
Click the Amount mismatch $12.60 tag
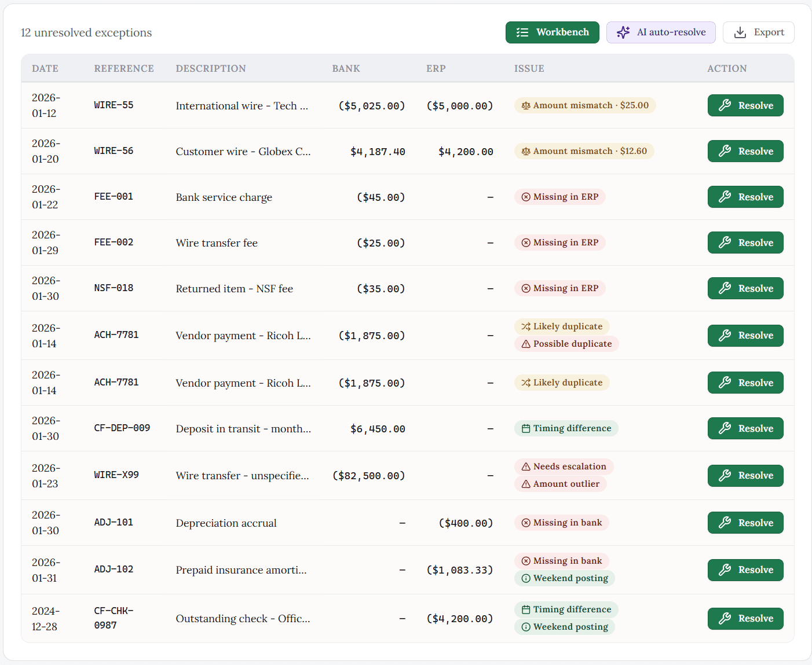(584, 151)
